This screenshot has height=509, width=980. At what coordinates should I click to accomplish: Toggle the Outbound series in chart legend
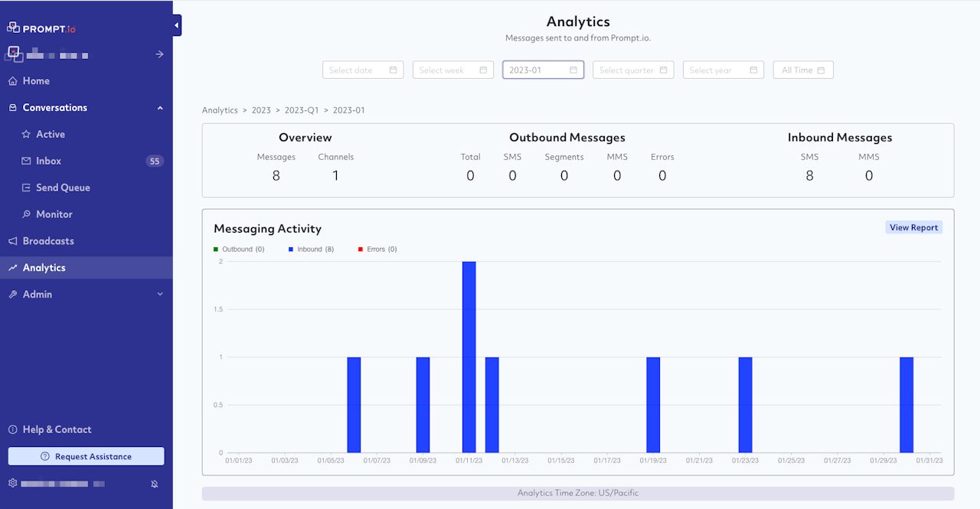(x=239, y=250)
